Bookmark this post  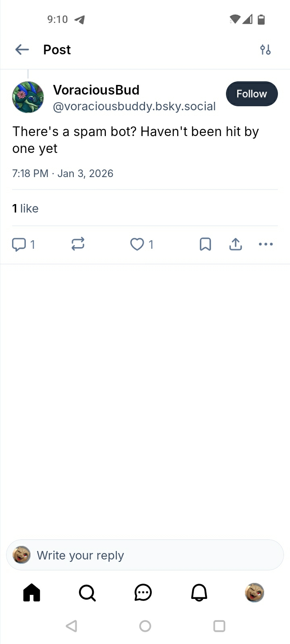point(205,244)
